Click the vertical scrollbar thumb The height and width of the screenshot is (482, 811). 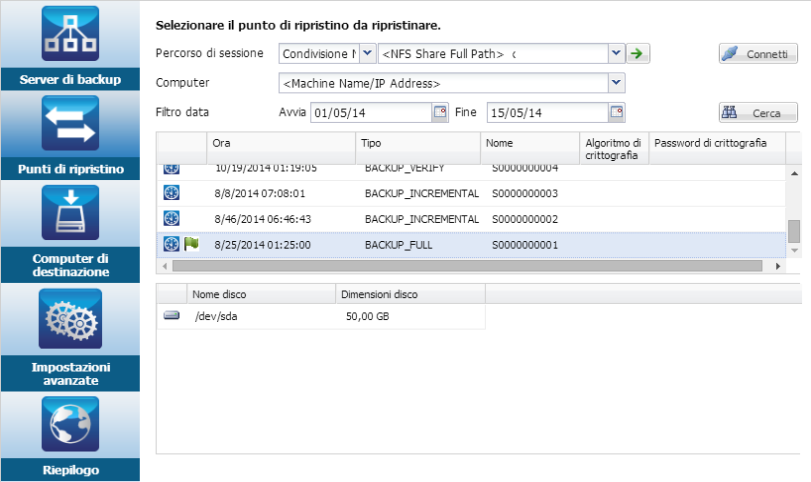click(x=794, y=231)
